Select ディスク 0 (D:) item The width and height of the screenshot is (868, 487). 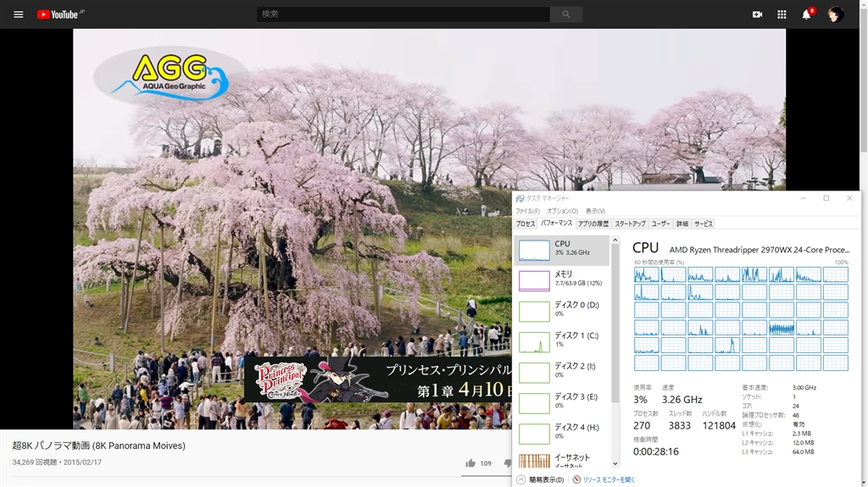point(562,311)
